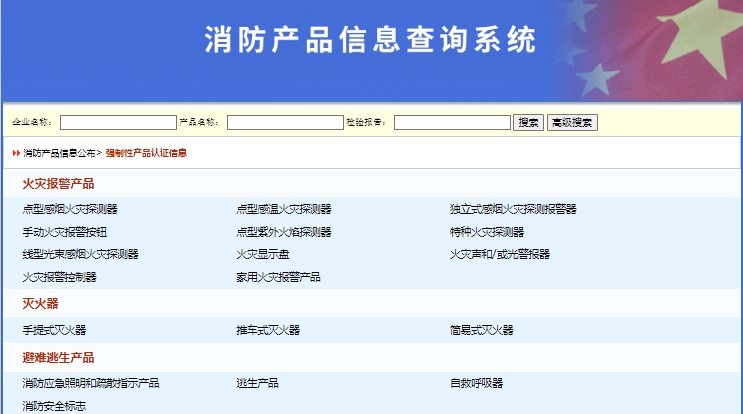Select 推车式灭火器 product link
Viewport: 743px width, 414px height.
point(268,330)
